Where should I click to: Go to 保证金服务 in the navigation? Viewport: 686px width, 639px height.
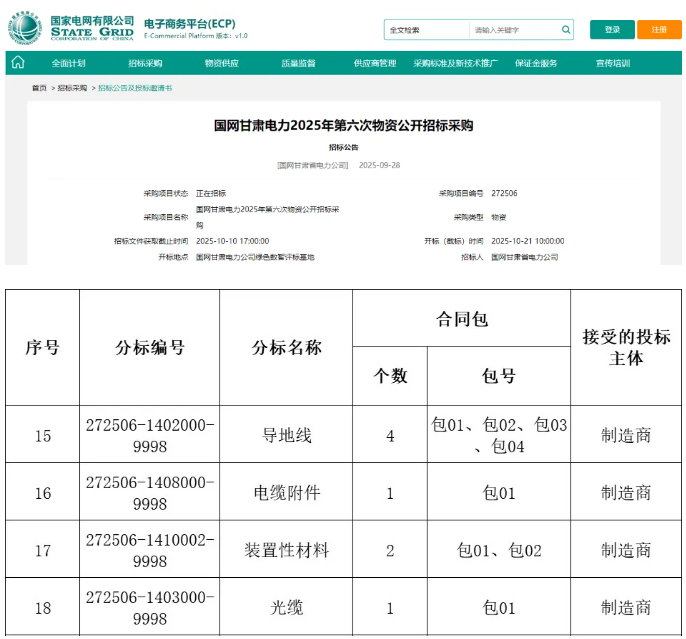[x=536, y=64]
